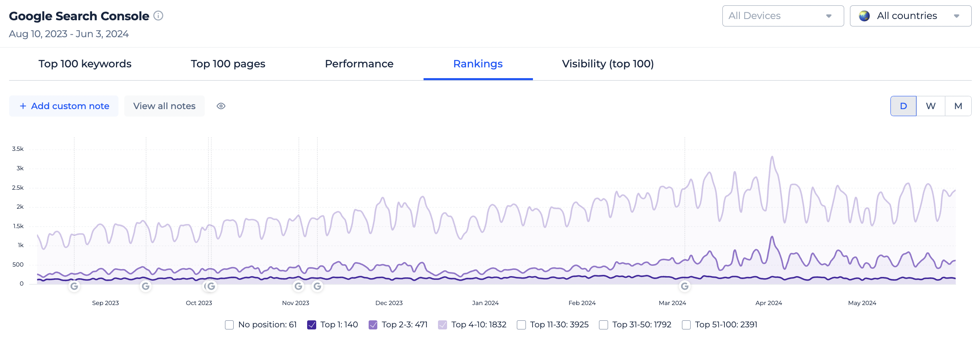
Task: Select the Rankings tab
Action: click(478, 64)
